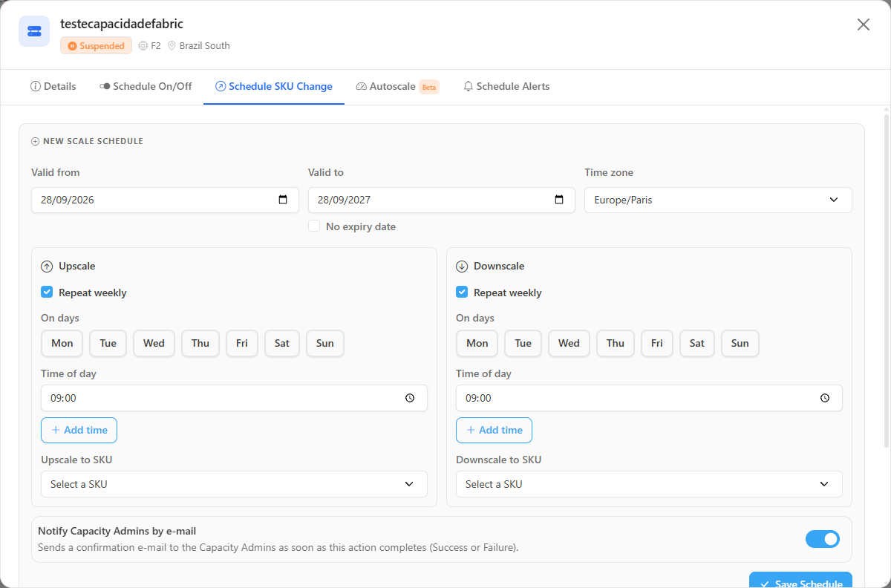Screen dimensions: 891x588
Task: Click the Downscale down-arrow icon
Action: tap(462, 267)
